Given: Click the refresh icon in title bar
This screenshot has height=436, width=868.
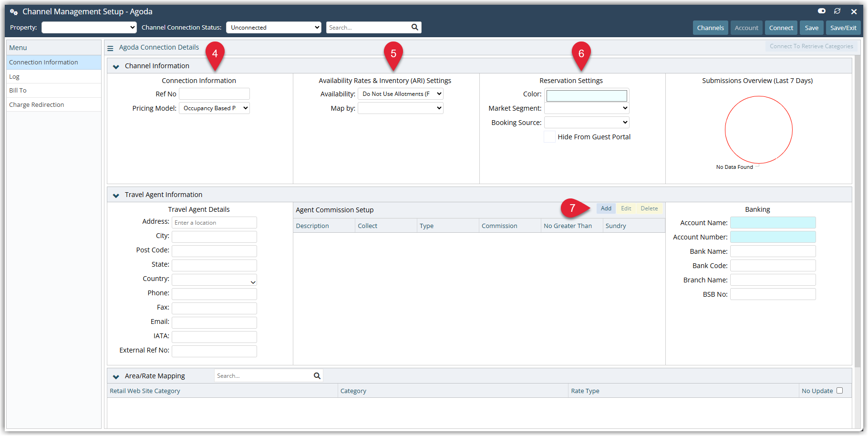Looking at the screenshot, I should (x=837, y=11).
